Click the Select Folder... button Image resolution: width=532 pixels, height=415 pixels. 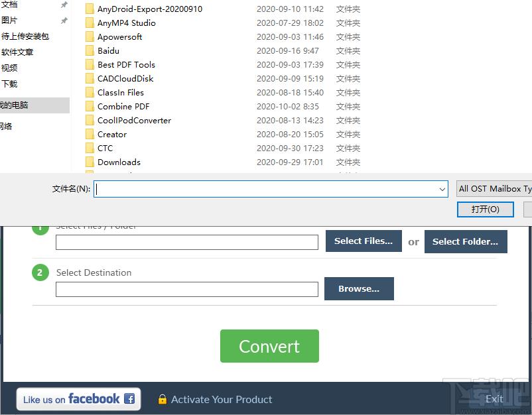pyautogui.click(x=466, y=241)
